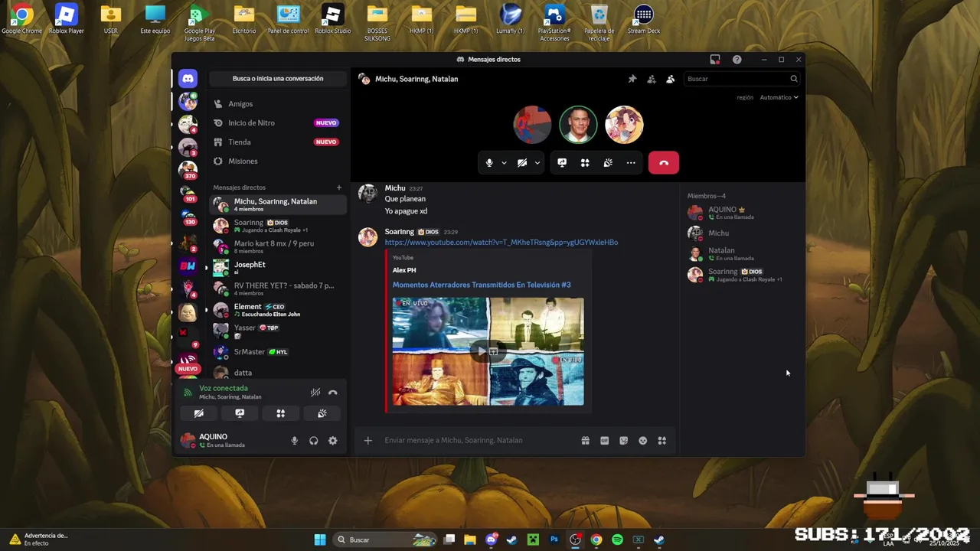Open SrMaster direct message
Image resolution: width=980 pixels, height=551 pixels.
278,352
